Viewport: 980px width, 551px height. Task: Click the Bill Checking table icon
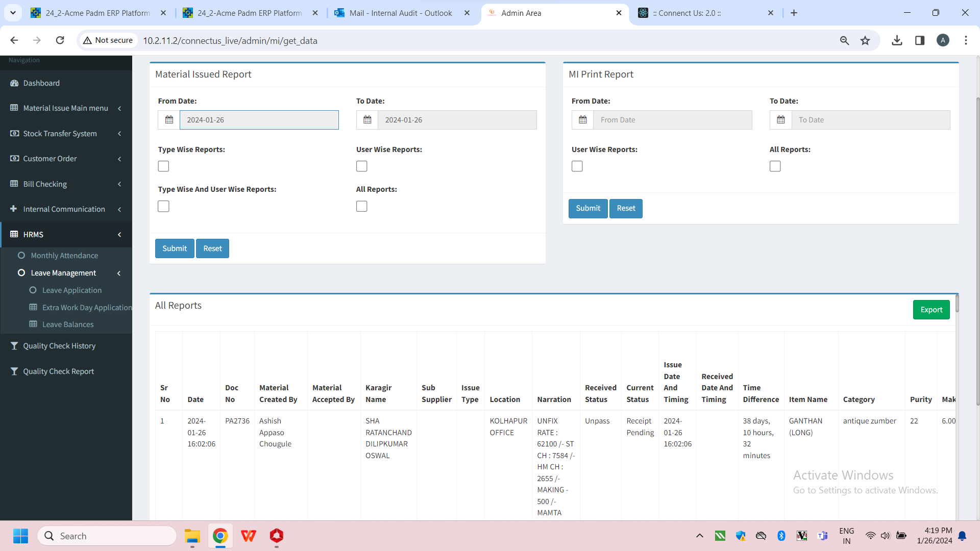click(14, 184)
